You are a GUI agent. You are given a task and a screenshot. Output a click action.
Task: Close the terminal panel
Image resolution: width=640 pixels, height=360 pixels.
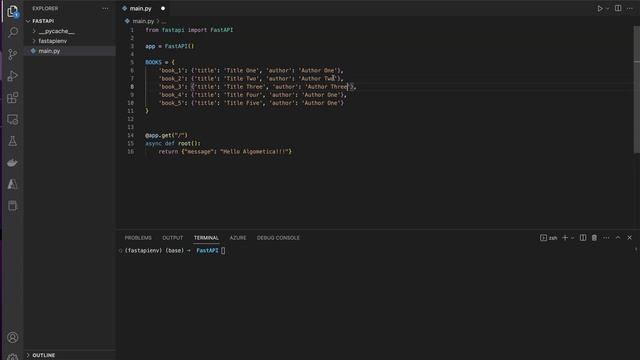(629, 238)
